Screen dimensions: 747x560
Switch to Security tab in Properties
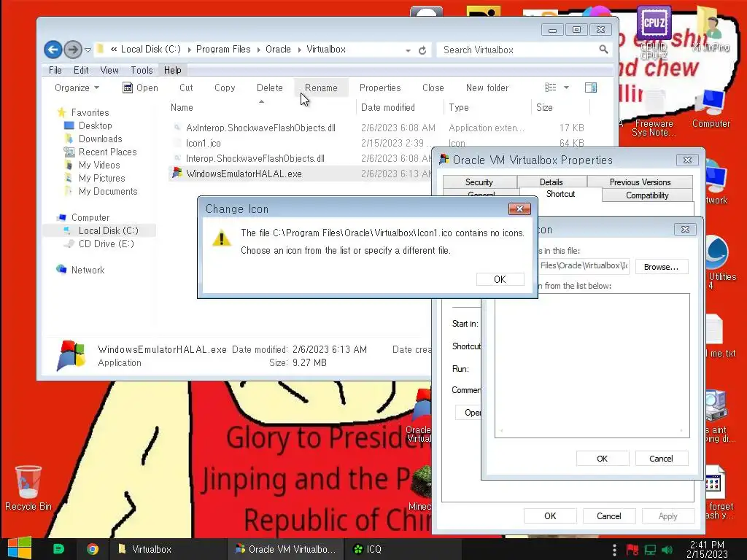coord(479,182)
